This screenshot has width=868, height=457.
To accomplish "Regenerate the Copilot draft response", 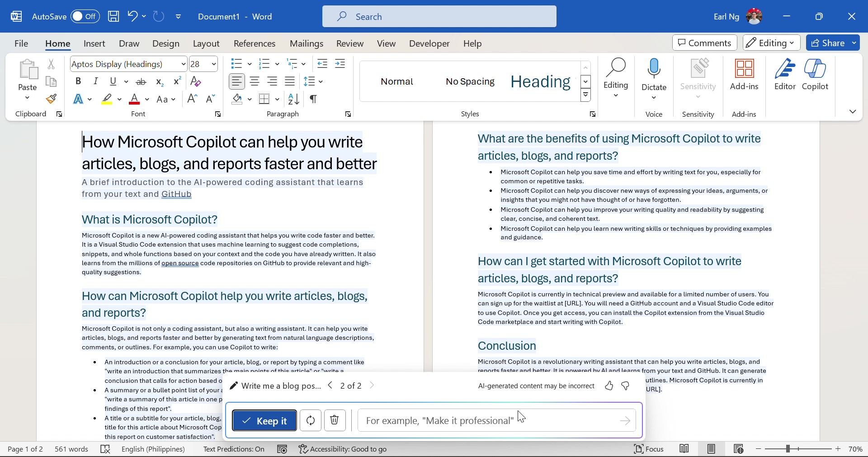I will click(x=311, y=420).
